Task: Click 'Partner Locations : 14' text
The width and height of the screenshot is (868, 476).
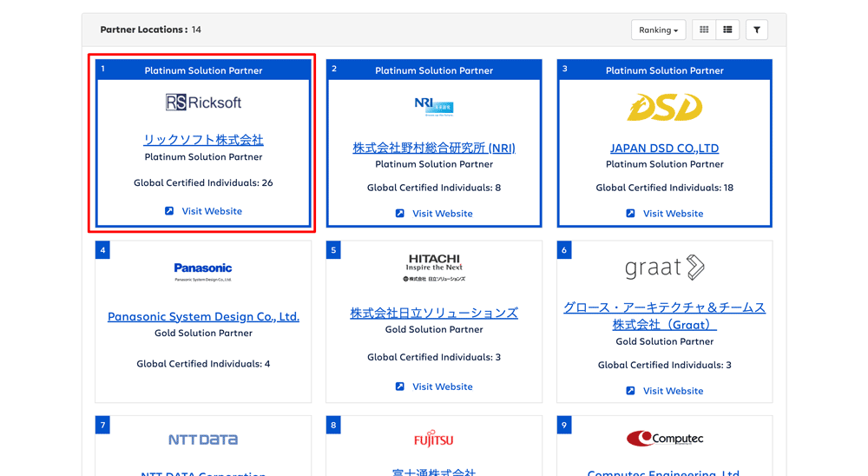Action: pos(150,30)
